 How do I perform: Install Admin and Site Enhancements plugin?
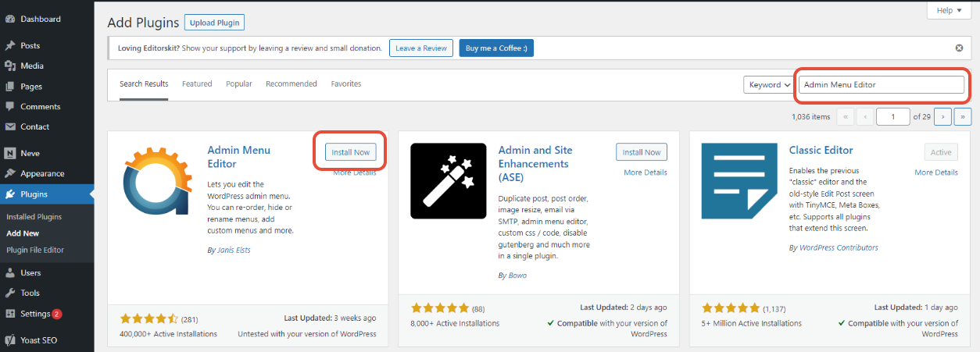642,152
